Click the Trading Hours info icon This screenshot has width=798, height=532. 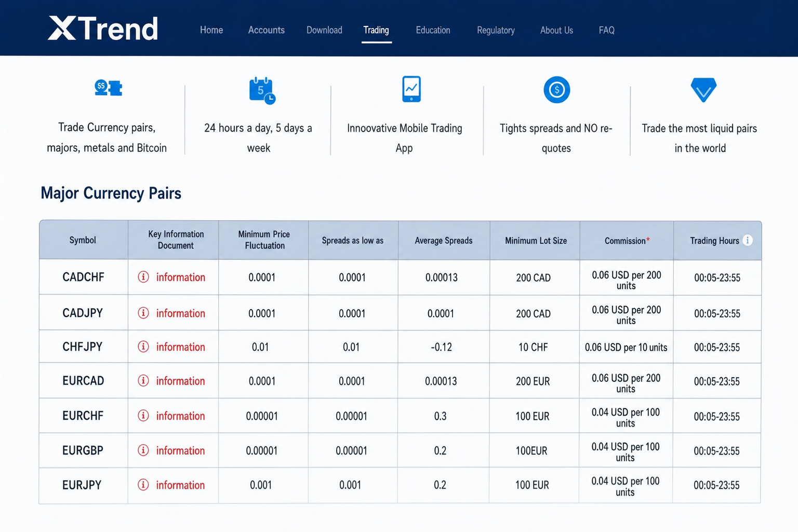[748, 240]
